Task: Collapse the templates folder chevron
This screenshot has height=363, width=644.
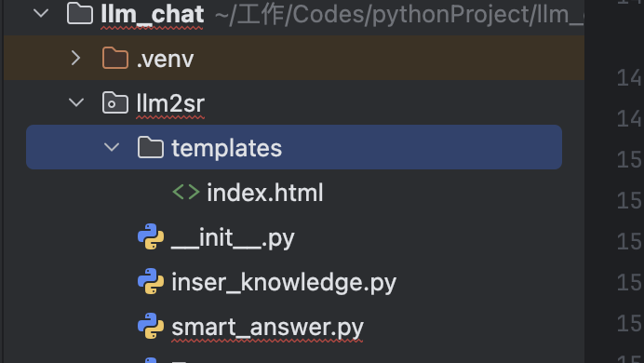Action: [112, 147]
